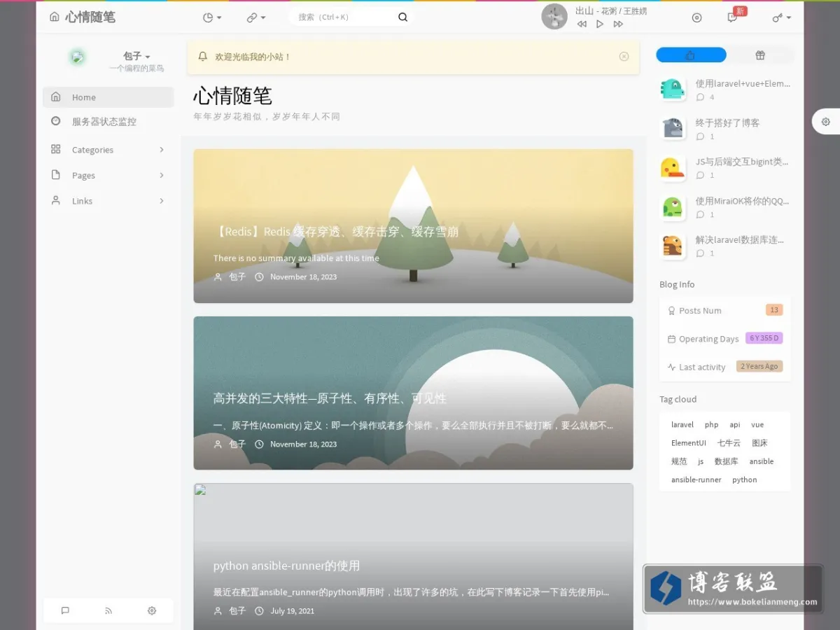Viewport: 840px width, 630px height.
Task: Click the ansible tag
Action: [x=762, y=461]
